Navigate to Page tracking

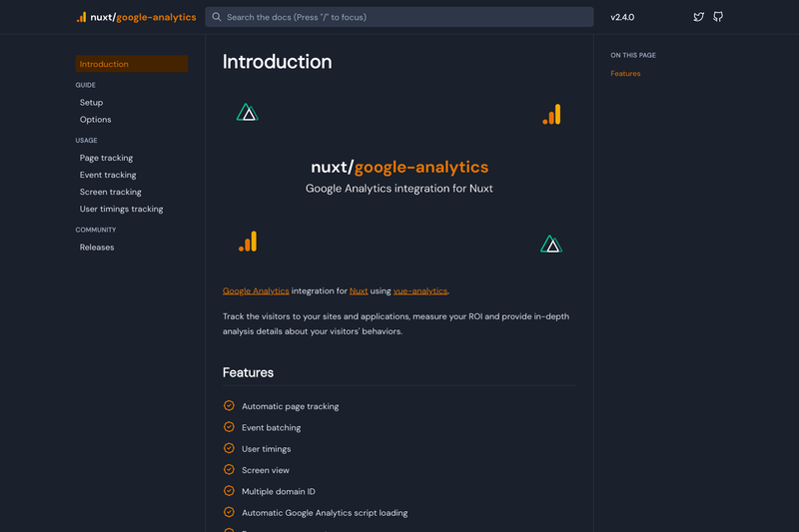click(106, 158)
